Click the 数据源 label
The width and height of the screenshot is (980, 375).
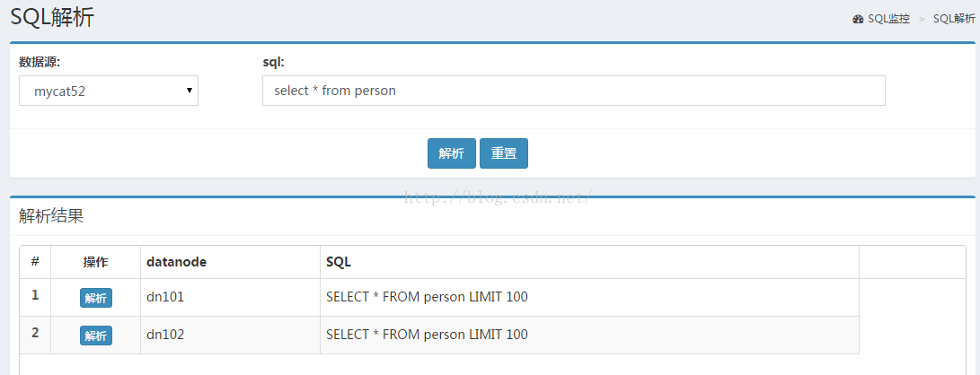point(40,62)
